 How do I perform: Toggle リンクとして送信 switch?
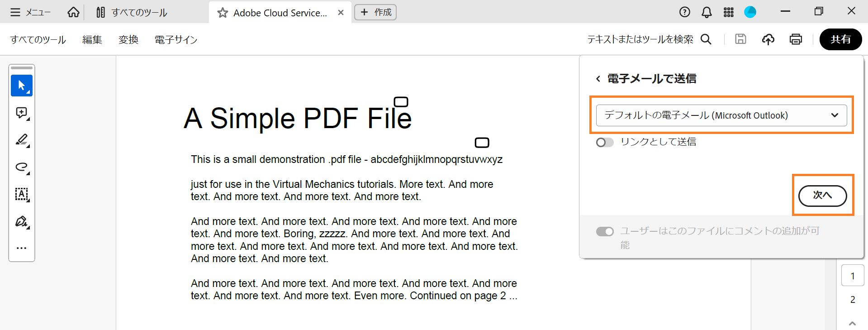pos(605,143)
